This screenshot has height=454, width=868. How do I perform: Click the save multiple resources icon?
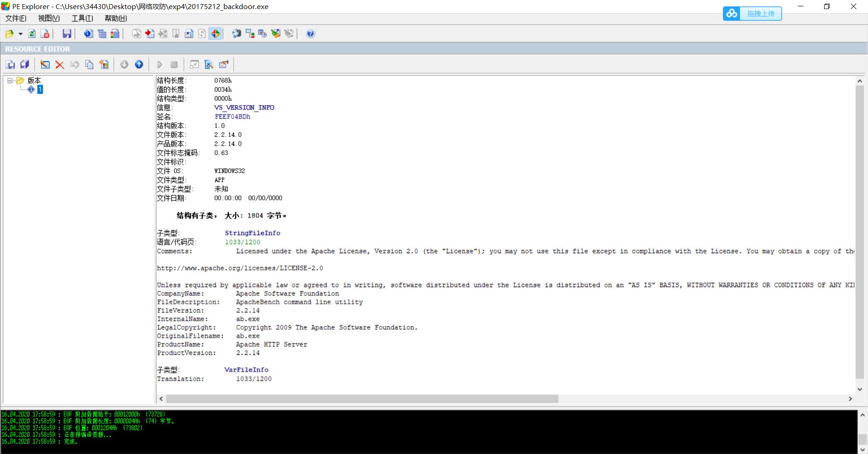point(25,65)
